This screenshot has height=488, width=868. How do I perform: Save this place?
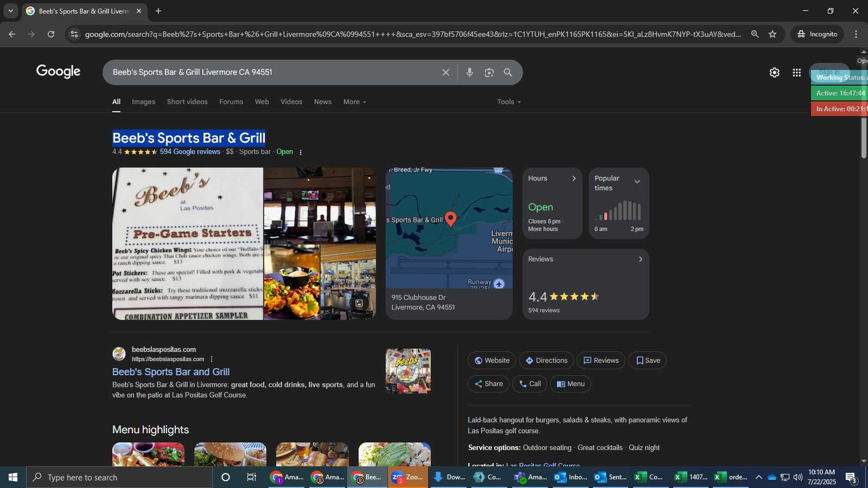[x=648, y=361]
